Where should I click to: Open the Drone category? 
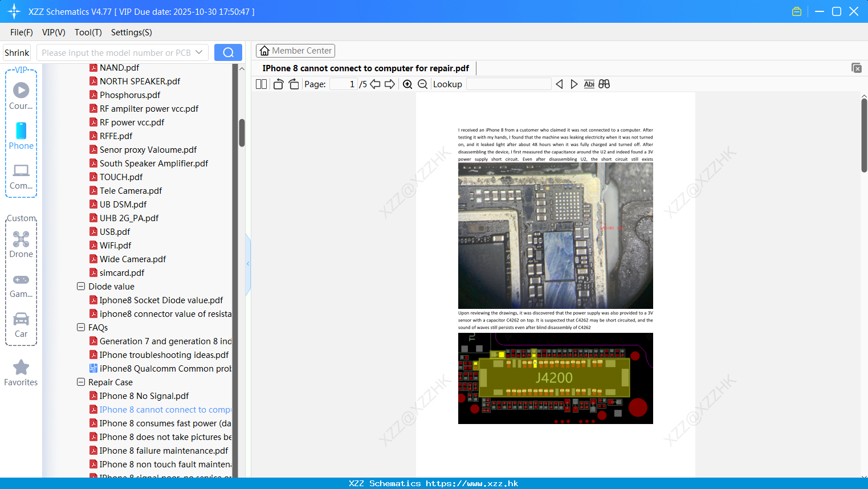point(21,245)
